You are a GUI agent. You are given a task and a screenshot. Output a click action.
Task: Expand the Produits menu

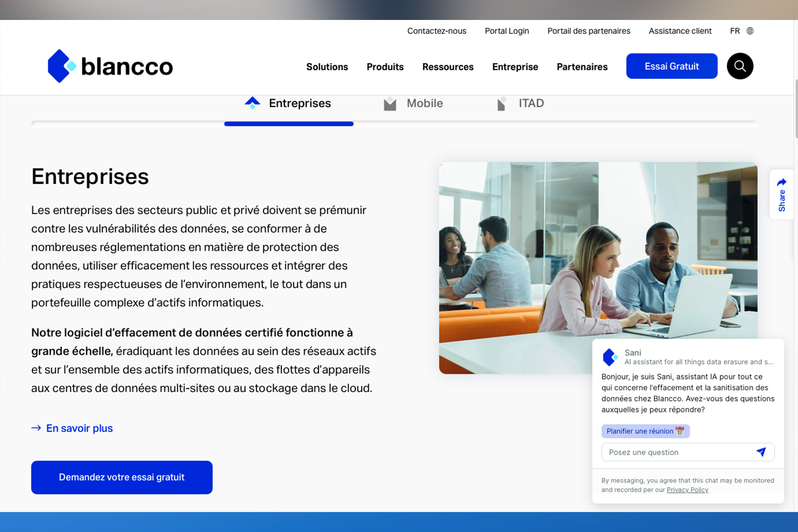point(385,67)
